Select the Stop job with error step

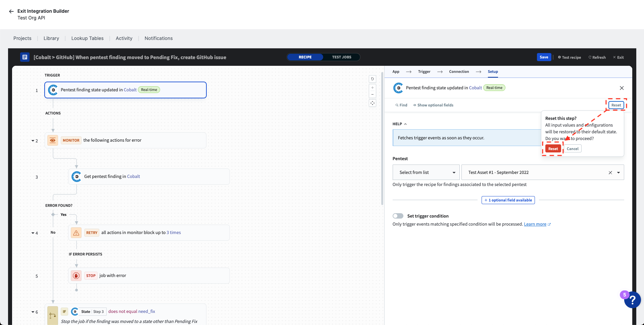149,276
